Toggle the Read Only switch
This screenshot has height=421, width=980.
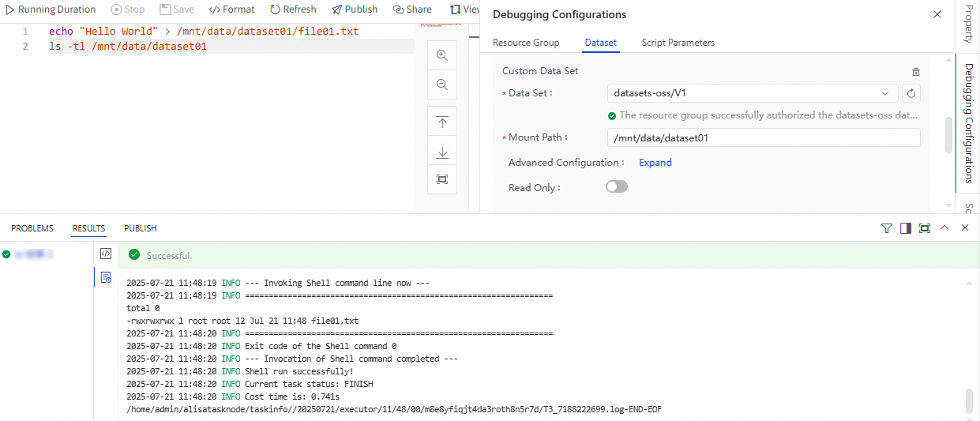pos(616,187)
